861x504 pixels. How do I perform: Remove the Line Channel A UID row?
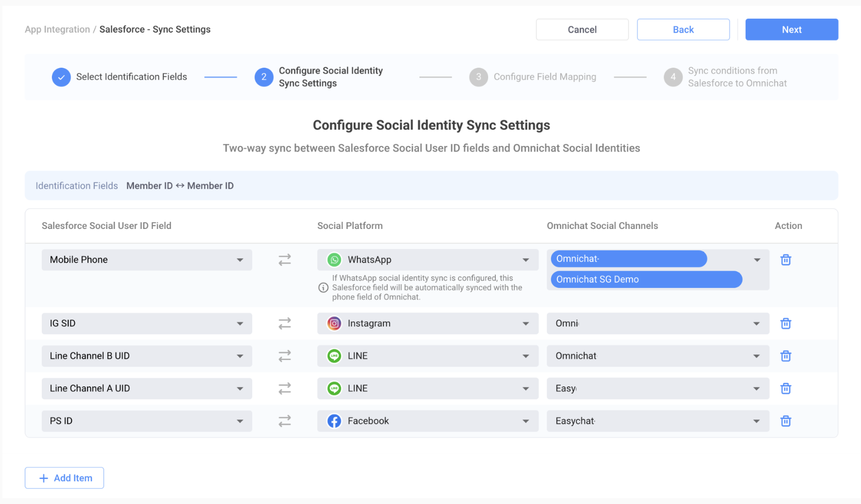pos(786,388)
